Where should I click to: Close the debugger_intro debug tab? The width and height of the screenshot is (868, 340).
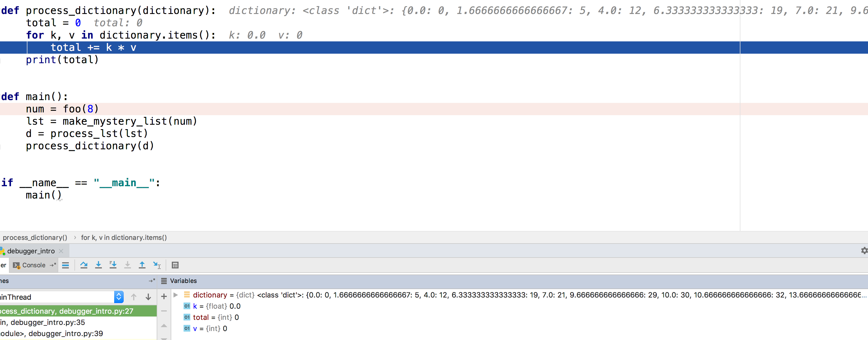tap(61, 251)
